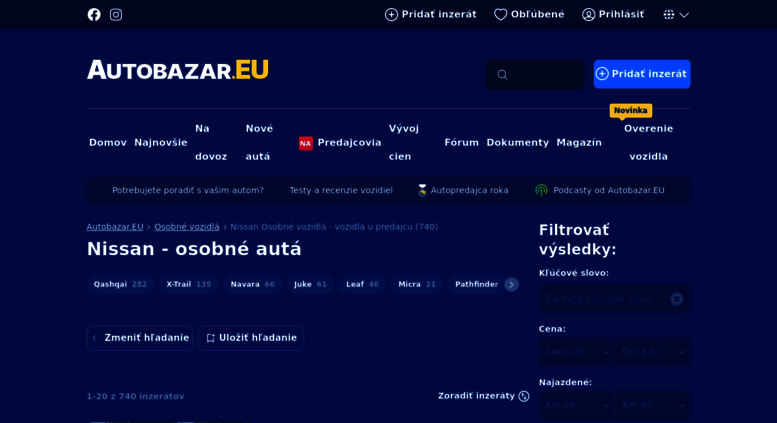Select the Qashqai 282 model chip
The height and width of the screenshot is (423, 777).
[120, 284]
